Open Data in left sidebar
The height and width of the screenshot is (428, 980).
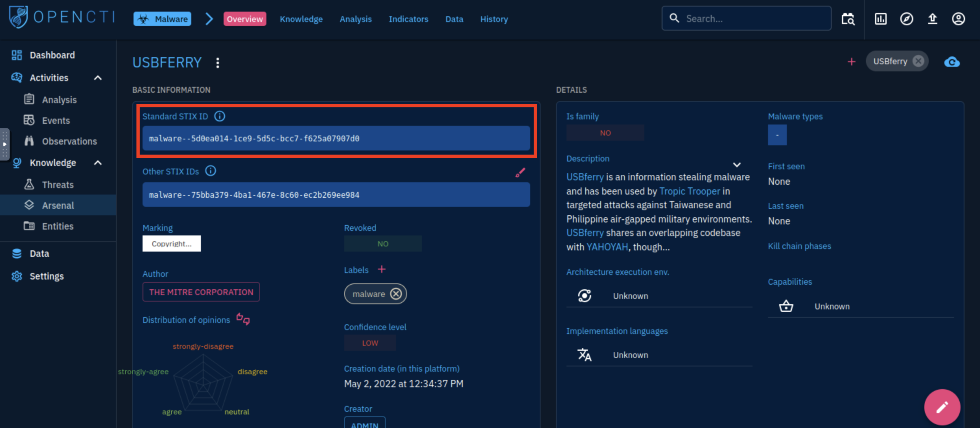pos(58,254)
